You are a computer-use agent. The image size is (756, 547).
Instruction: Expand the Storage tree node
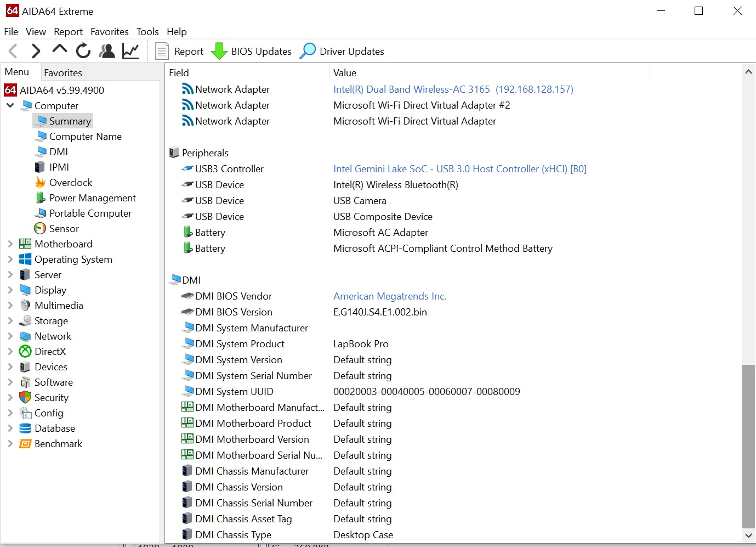(x=10, y=320)
